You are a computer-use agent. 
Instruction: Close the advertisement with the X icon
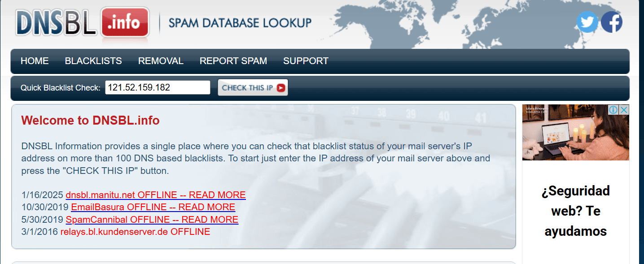pos(624,110)
